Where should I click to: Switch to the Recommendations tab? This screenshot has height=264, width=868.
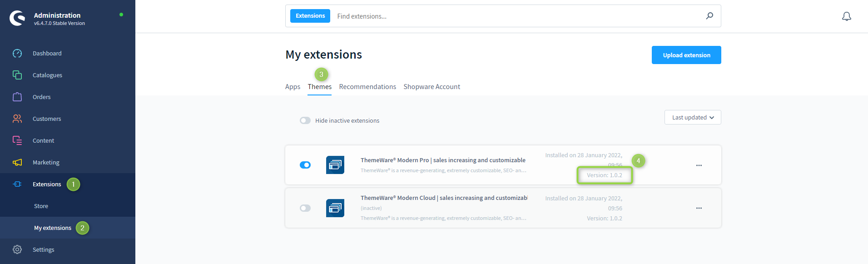367,87
